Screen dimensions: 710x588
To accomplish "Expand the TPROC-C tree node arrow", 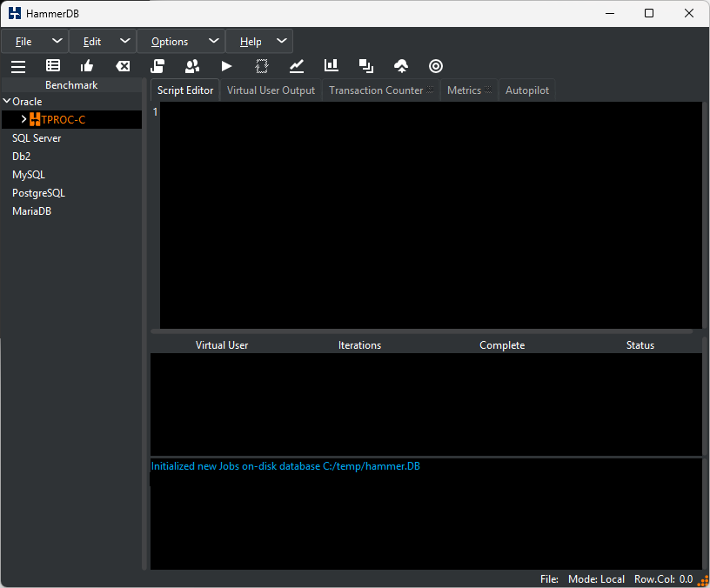I will coord(24,119).
